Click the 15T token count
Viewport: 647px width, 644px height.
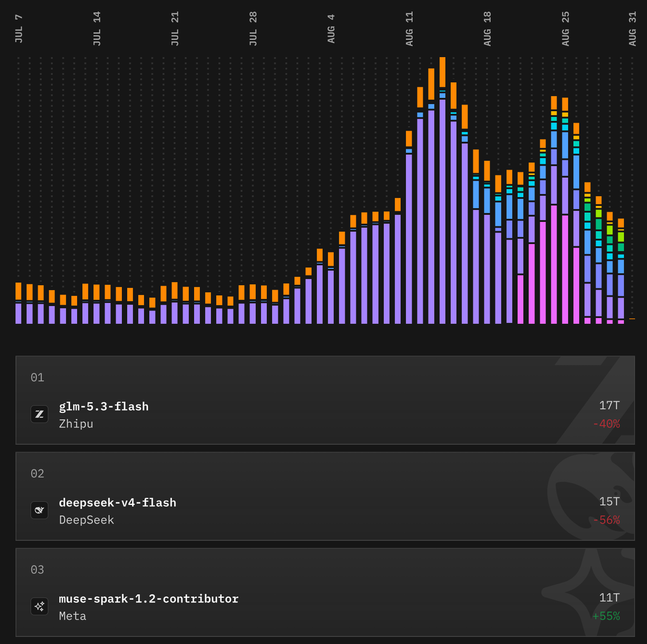click(609, 501)
